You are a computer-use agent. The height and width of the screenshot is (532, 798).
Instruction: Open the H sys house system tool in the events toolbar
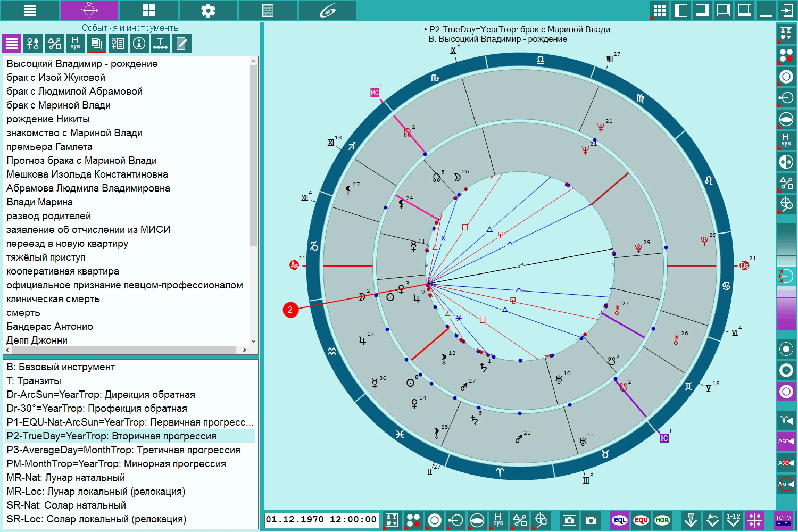(75, 43)
